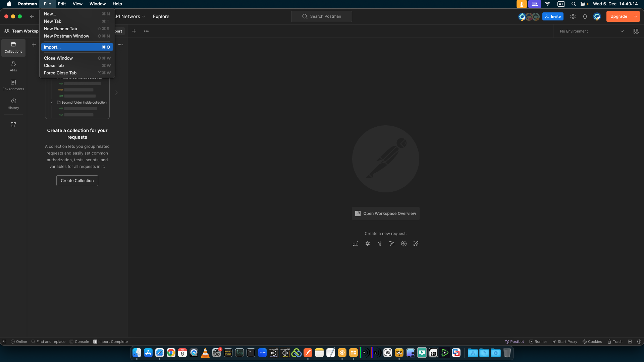The image size is (644, 362).
Task: Open the Edit menu in menu bar
Action: 62,4
